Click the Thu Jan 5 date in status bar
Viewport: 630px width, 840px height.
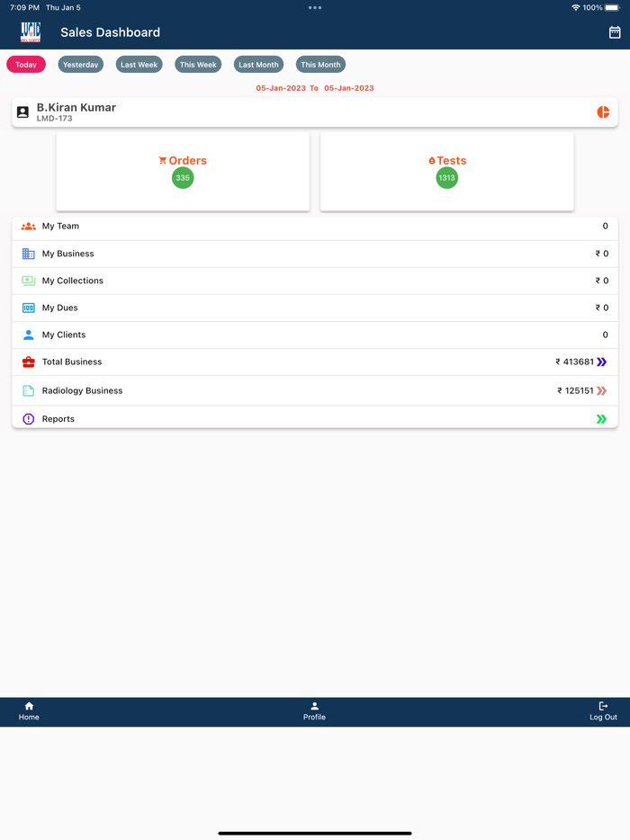[x=63, y=7]
